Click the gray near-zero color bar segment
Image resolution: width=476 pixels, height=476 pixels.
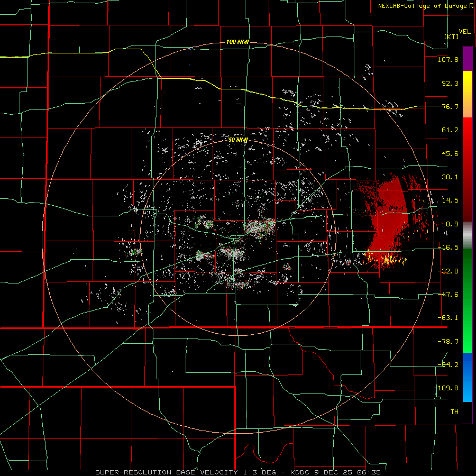467,235
